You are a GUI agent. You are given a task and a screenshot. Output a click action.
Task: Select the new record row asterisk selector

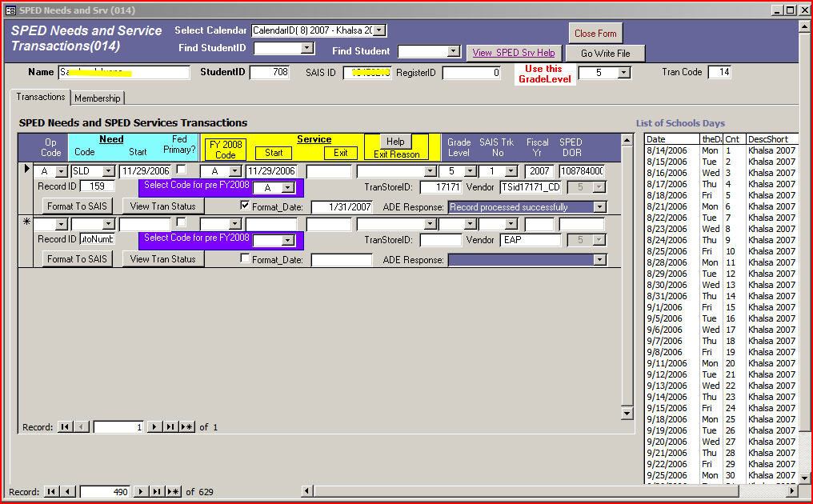26,222
